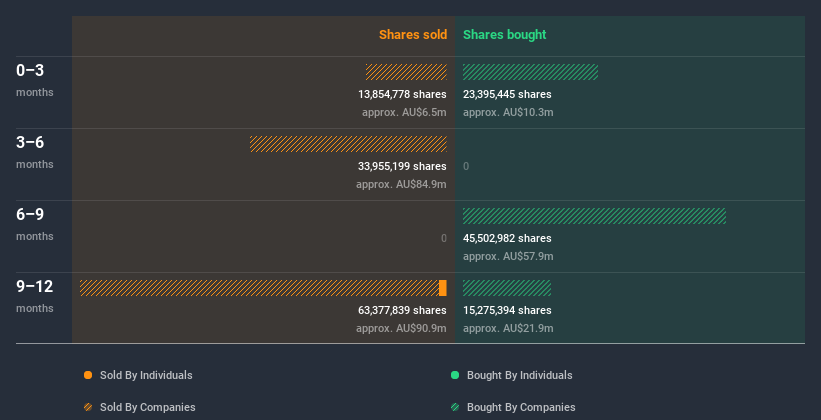Click the solid orange individuals segment in 9–12 months
The width and height of the screenshot is (821, 420).
443,288
